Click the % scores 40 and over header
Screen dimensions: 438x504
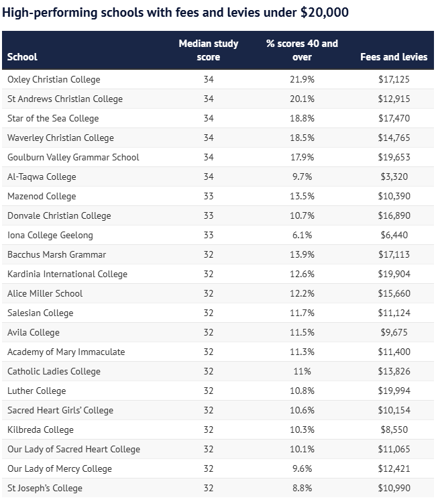tap(302, 50)
